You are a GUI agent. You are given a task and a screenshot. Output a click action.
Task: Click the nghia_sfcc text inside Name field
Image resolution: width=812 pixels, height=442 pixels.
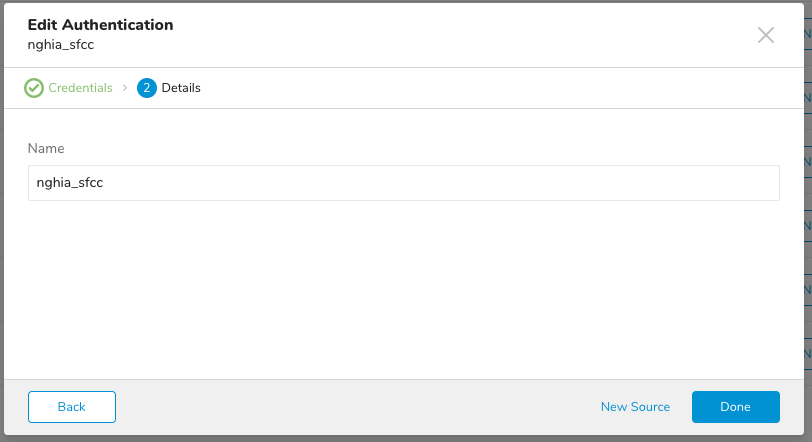(70, 183)
